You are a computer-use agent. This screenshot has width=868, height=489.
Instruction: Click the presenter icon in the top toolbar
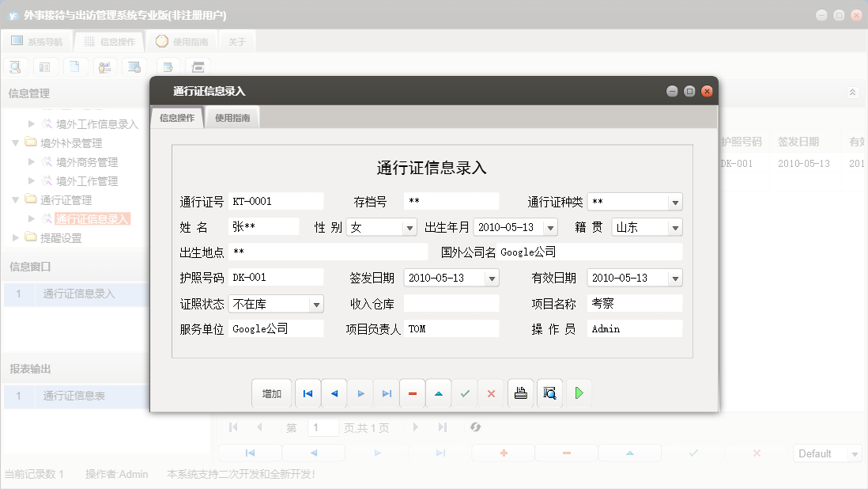104,66
